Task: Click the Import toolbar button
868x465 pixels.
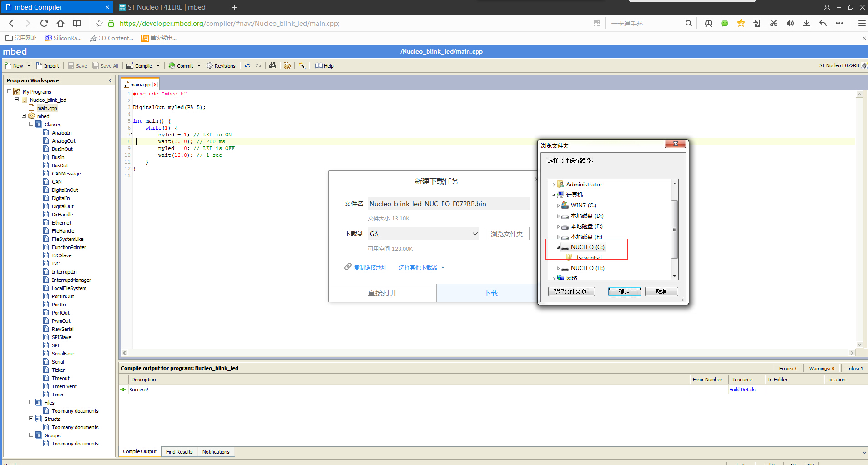Action: tap(47, 66)
